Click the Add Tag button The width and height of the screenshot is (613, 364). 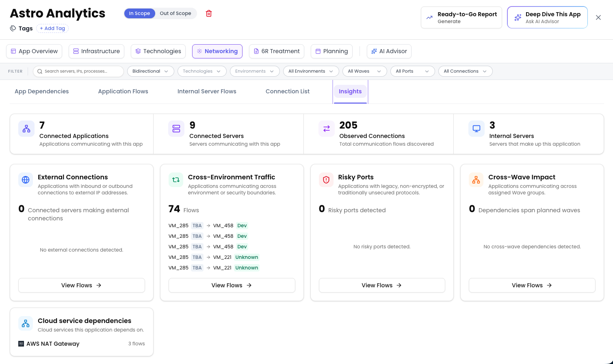tap(52, 28)
